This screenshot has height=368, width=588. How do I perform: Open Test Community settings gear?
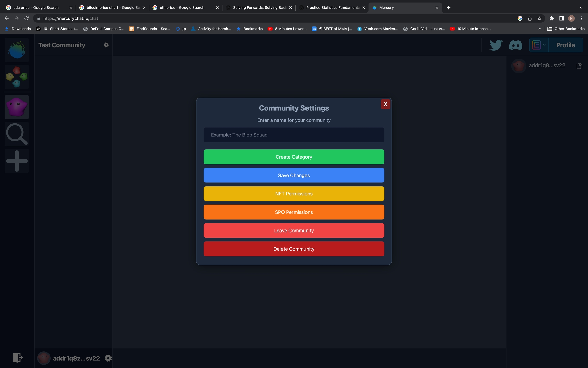[106, 45]
